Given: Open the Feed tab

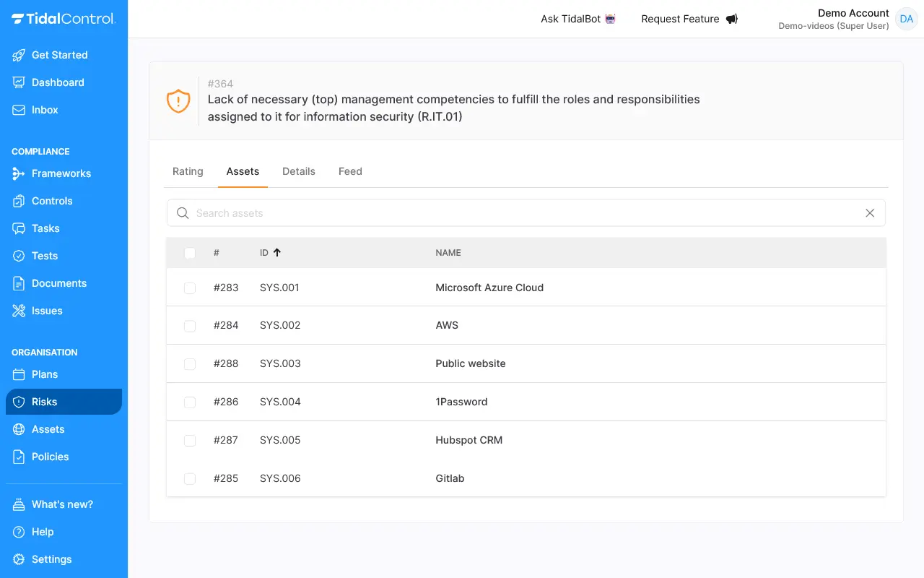Looking at the screenshot, I should (x=350, y=171).
